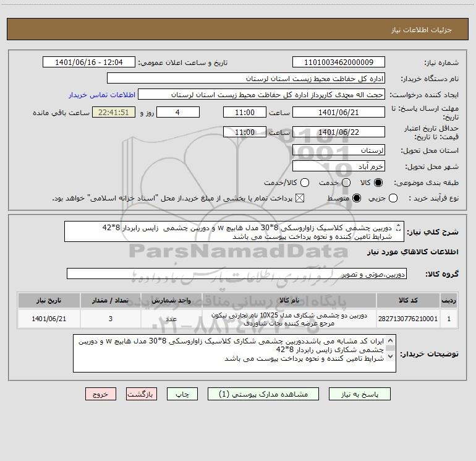
Task: Click the 'پاسخ به نیاز' button
Action: [359, 394]
